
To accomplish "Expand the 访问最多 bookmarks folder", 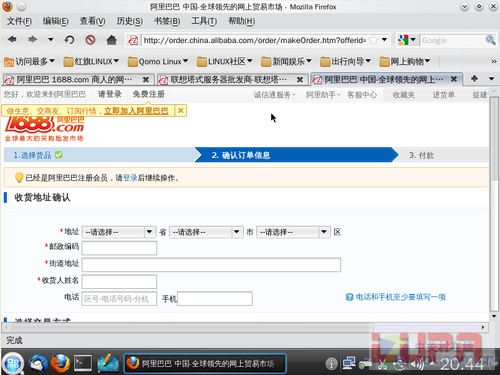I will (x=29, y=62).
